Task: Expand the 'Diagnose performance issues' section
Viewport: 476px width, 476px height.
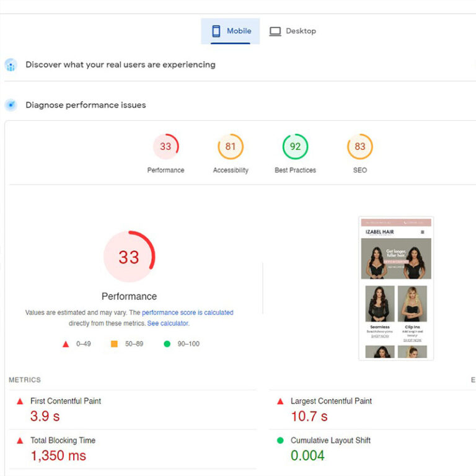Action: coord(86,105)
